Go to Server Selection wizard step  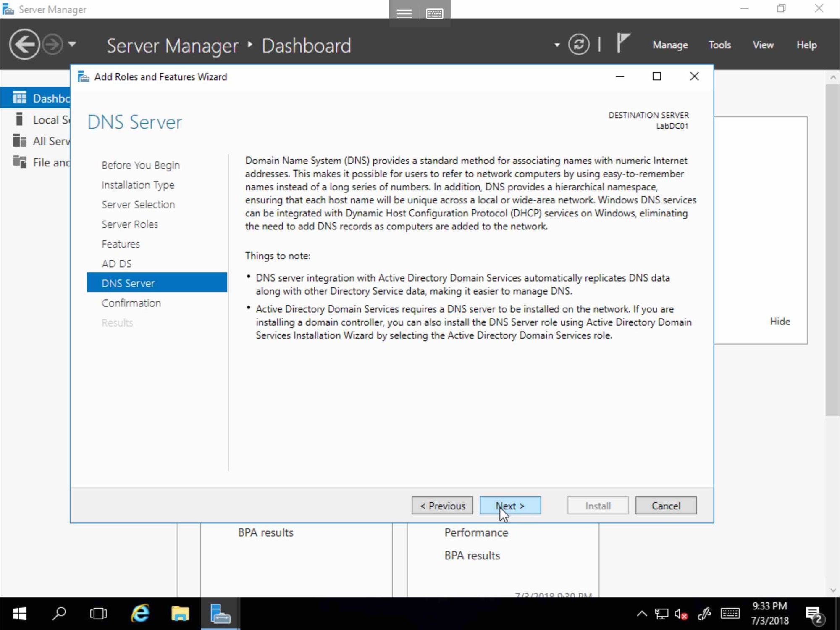pos(138,205)
